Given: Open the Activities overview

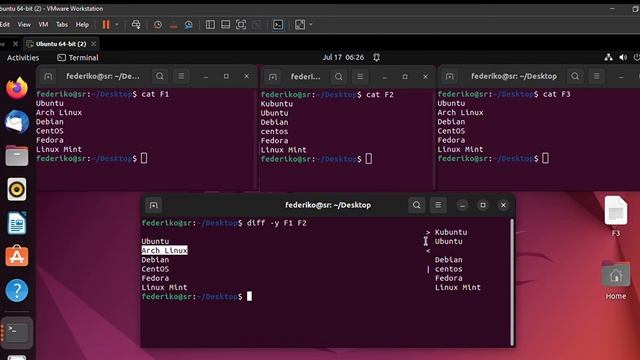Looking at the screenshot, I should pos(23,58).
